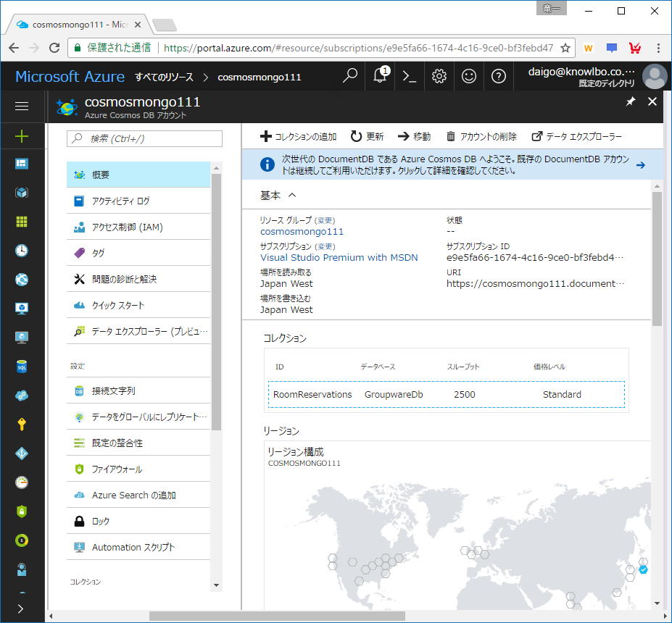
Task: Open タグ menu item
Action: coord(138,253)
